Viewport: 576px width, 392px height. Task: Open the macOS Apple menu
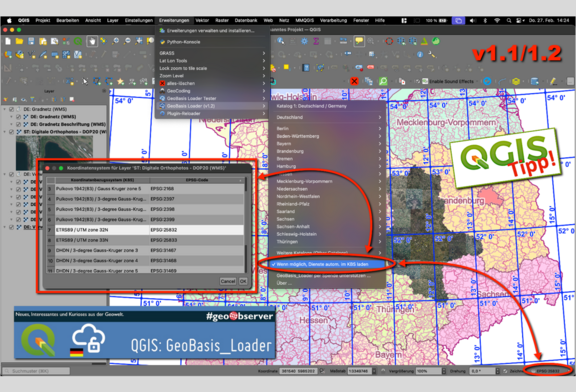click(x=9, y=21)
